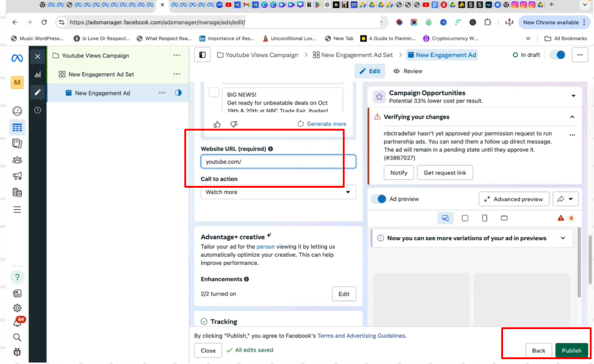
Task: Click the yellow M account avatar
Action: click(17, 82)
